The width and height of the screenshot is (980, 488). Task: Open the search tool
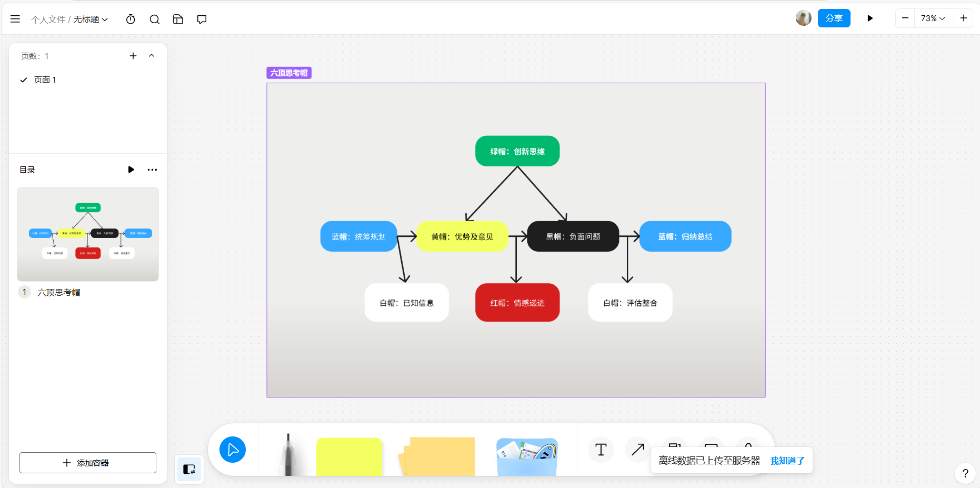[154, 19]
